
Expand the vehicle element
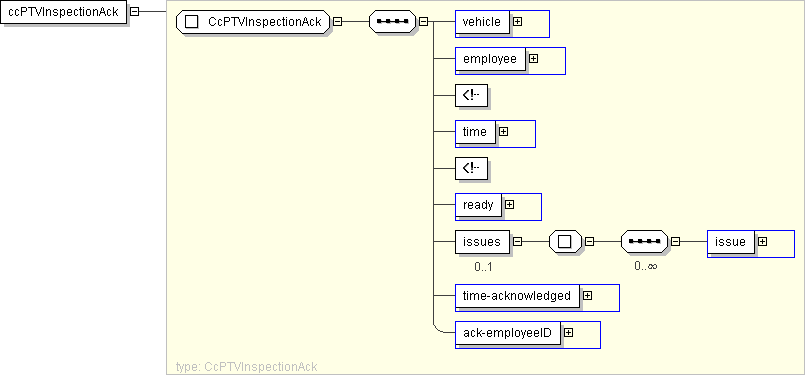coord(518,22)
